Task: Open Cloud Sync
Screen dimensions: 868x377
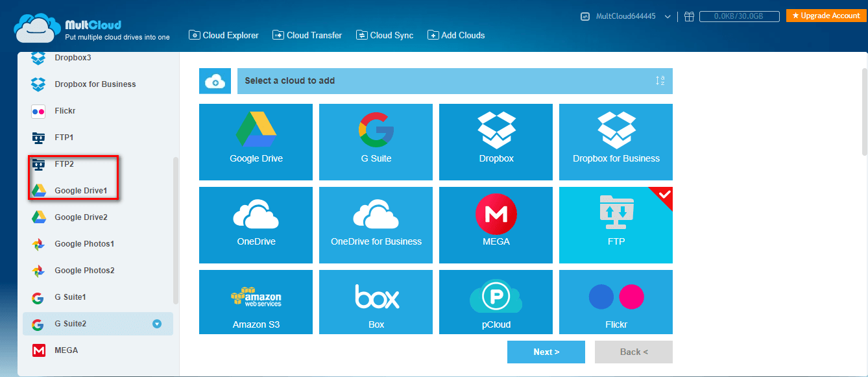Action: coord(384,35)
